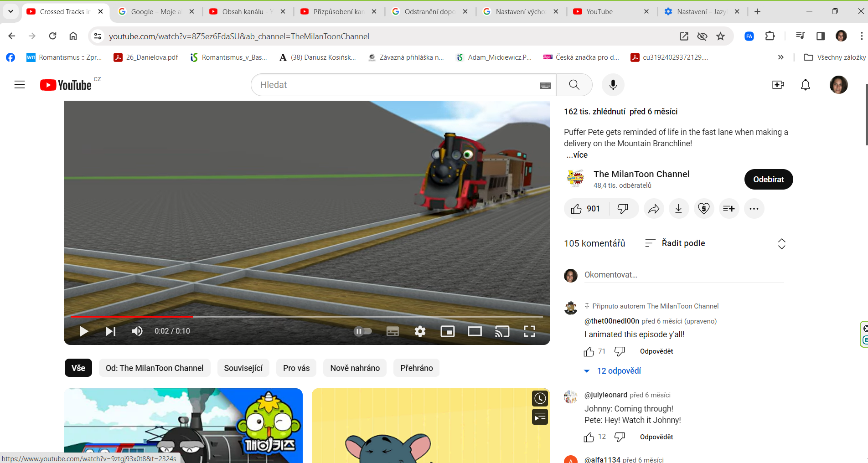Select the Pro vás filter chip
868x463 pixels.
pos(296,368)
